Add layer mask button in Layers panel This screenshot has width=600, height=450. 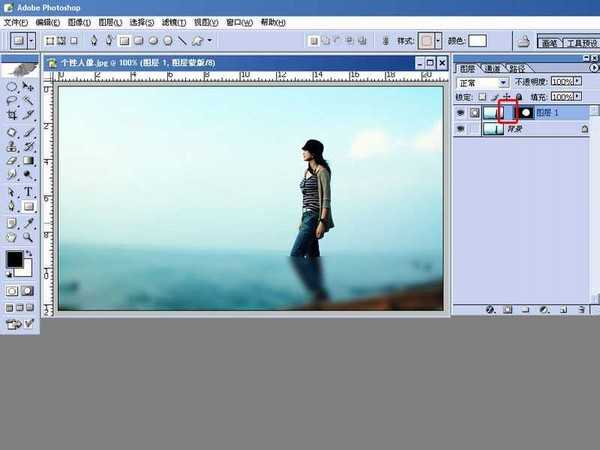pos(508,309)
